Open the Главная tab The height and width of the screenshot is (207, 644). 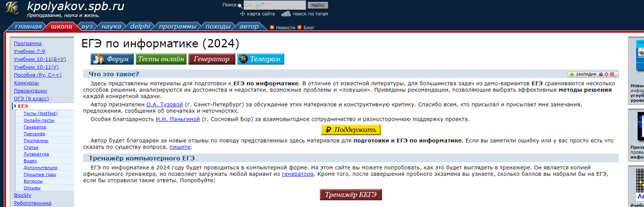point(28,26)
